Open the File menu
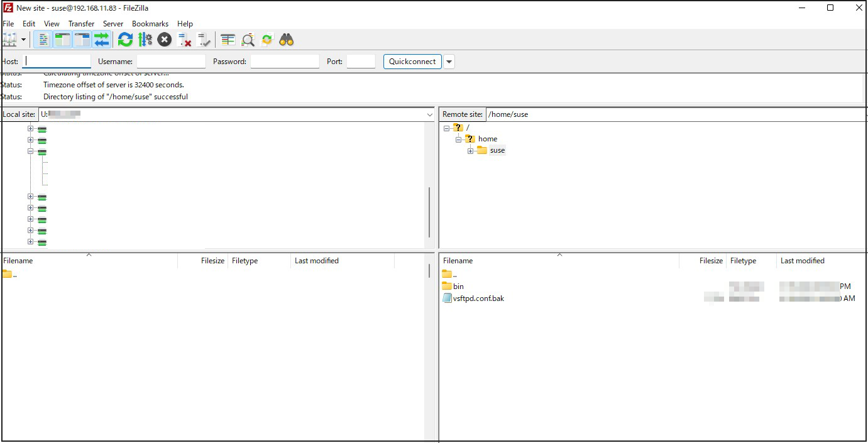868x443 pixels. pos(8,24)
